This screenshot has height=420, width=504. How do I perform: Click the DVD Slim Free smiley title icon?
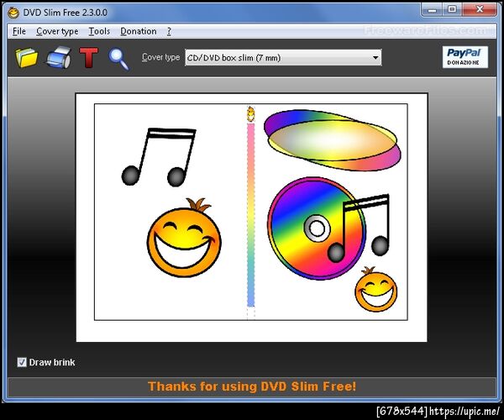coord(13,13)
